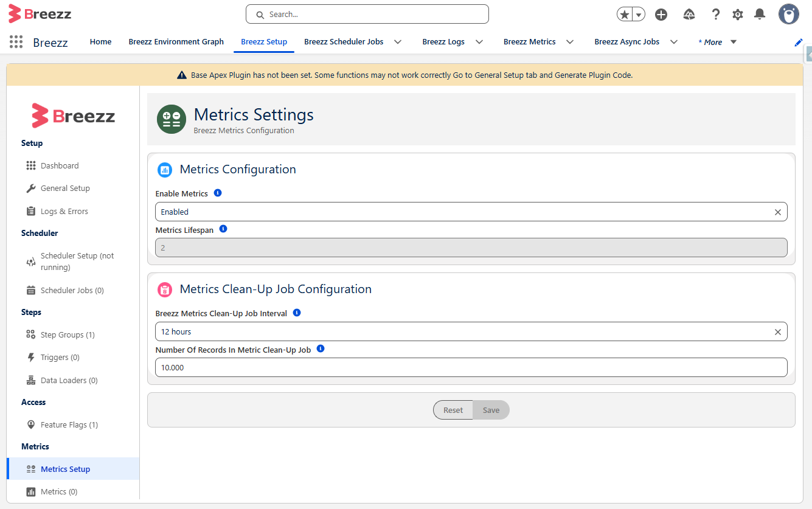The width and height of the screenshot is (812, 509).
Task: Expand the Breezz Metrics tab menu
Action: [570, 42]
